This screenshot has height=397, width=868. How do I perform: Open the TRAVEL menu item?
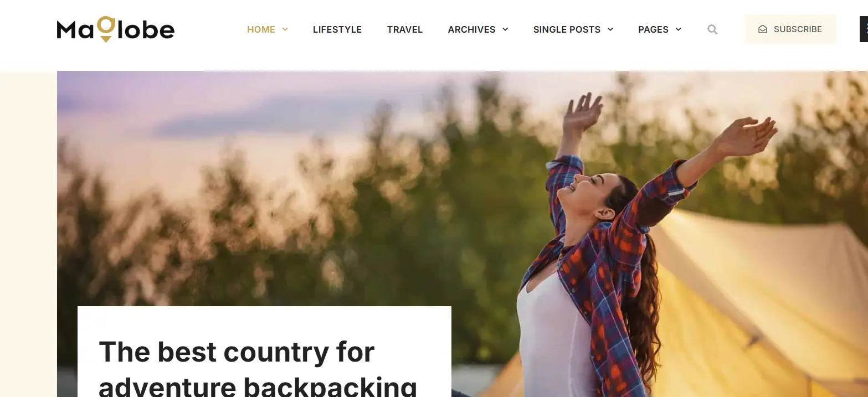pyautogui.click(x=405, y=29)
